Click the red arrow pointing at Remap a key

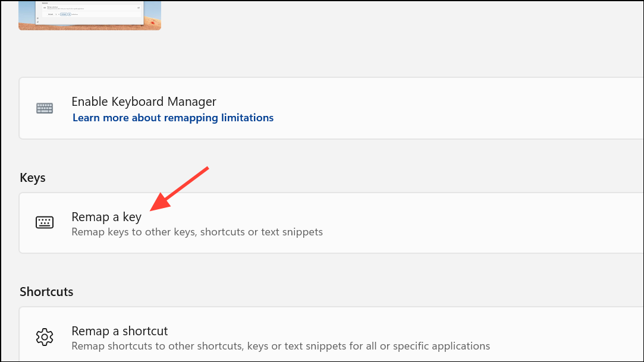pyautogui.click(x=178, y=188)
